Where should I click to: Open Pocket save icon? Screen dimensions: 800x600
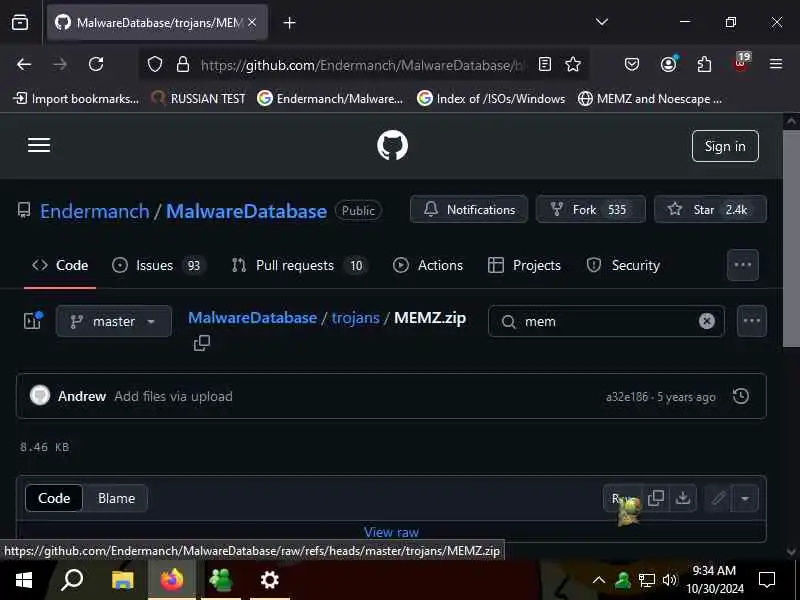pos(632,64)
